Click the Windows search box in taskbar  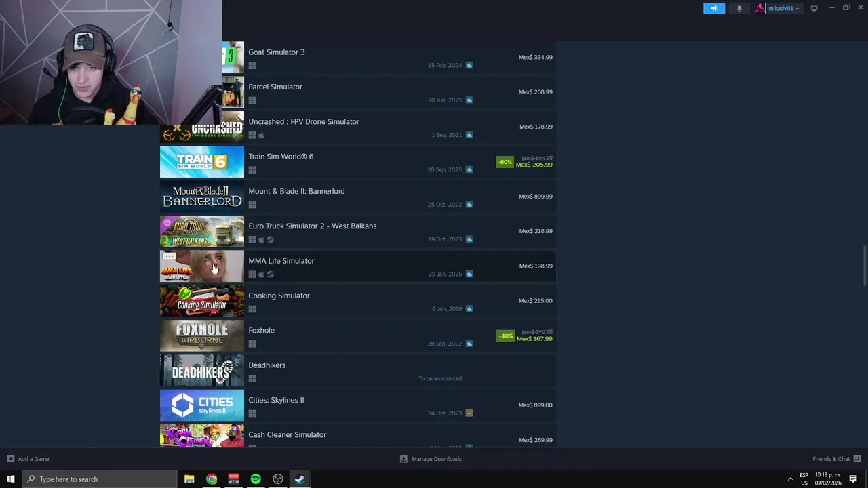pyautogui.click(x=100, y=479)
